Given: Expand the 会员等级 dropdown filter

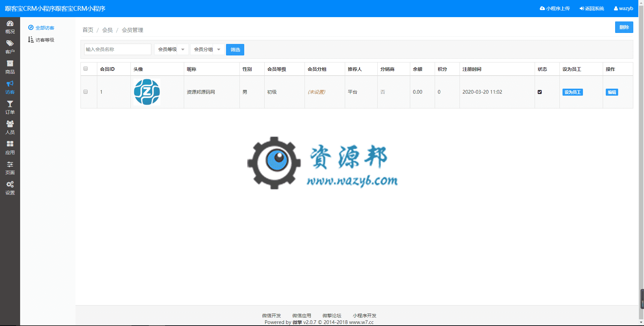Looking at the screenshot, I should click(171, 49).
